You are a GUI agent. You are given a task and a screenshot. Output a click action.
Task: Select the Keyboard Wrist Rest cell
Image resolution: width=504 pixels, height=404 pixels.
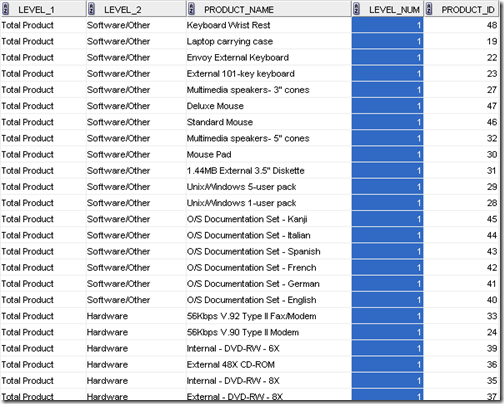point(269,25)
